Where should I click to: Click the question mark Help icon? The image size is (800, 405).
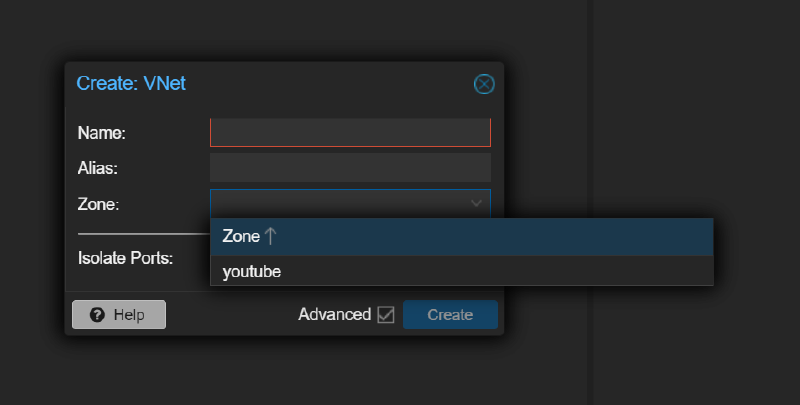click(x=97, y=314)
